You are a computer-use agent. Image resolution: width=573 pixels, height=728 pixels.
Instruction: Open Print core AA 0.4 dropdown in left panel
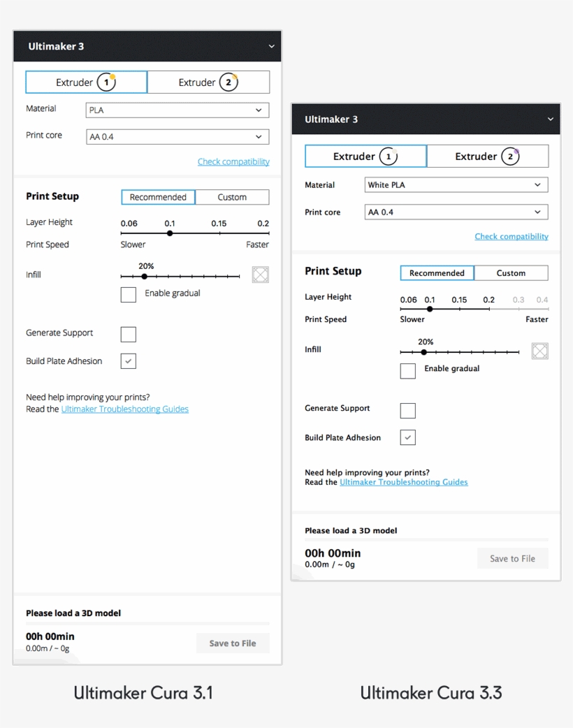pyautogui.click(x=177, y=137)
